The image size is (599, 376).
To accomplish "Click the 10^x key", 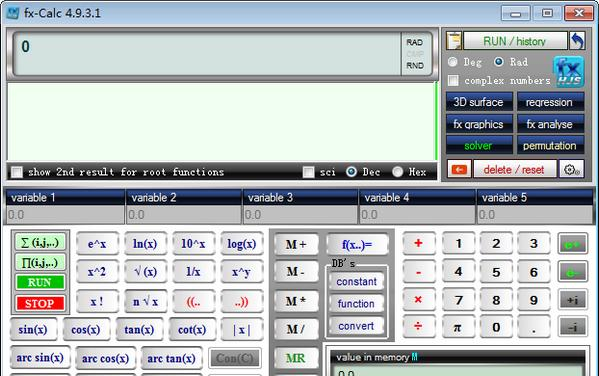I will [194, 243].
